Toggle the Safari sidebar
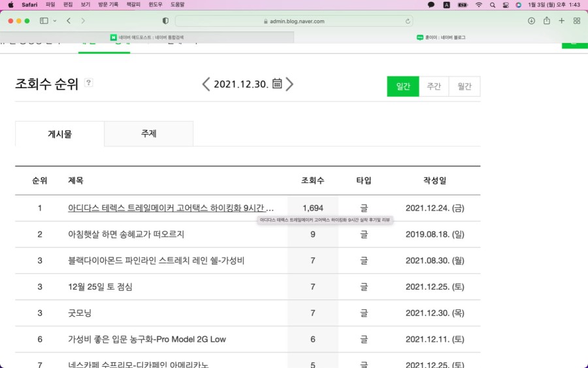 [44, 21]
